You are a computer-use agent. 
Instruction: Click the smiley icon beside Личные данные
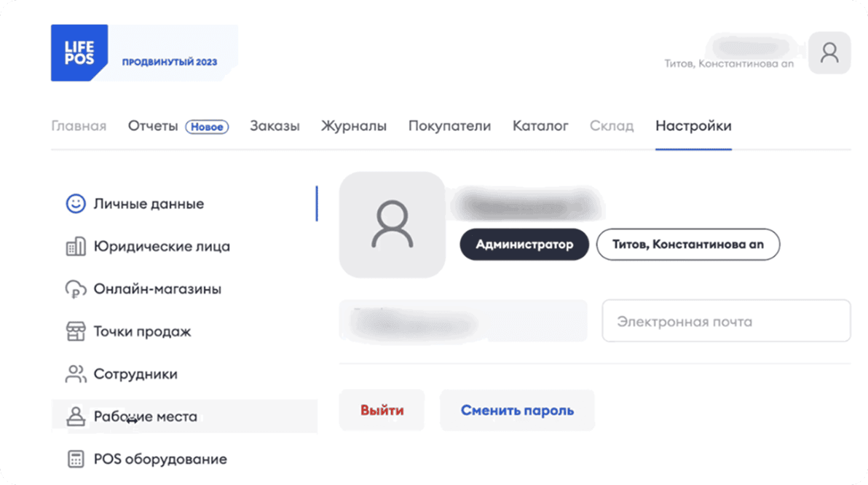(76, 204)
